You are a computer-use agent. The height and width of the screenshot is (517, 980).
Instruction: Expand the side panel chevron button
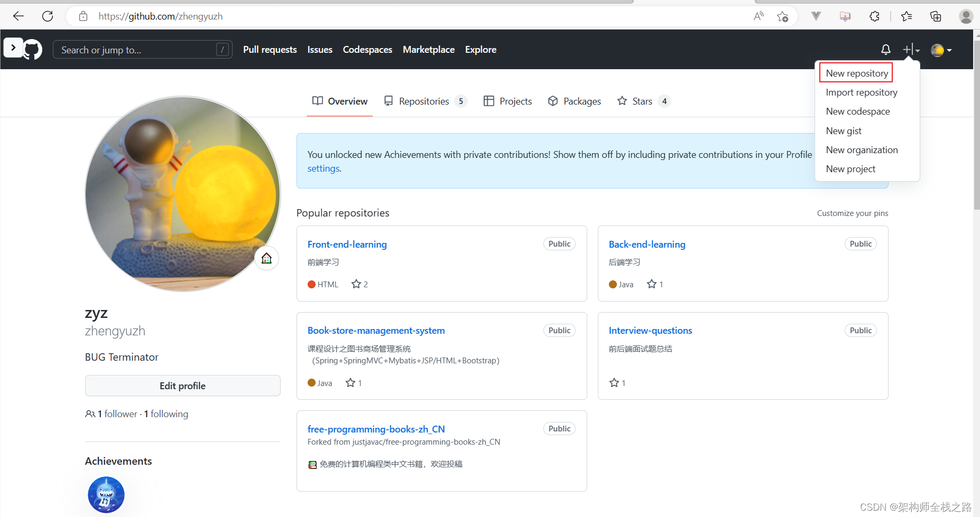13,48
